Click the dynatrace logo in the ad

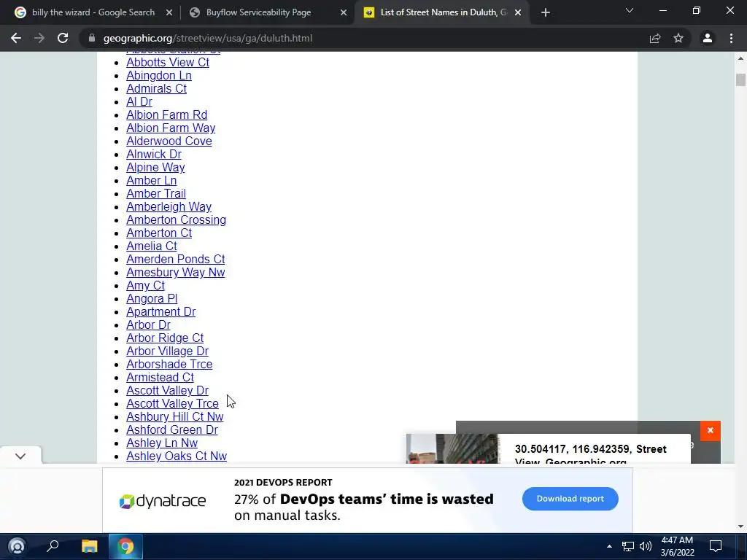[x=163, y=501]
